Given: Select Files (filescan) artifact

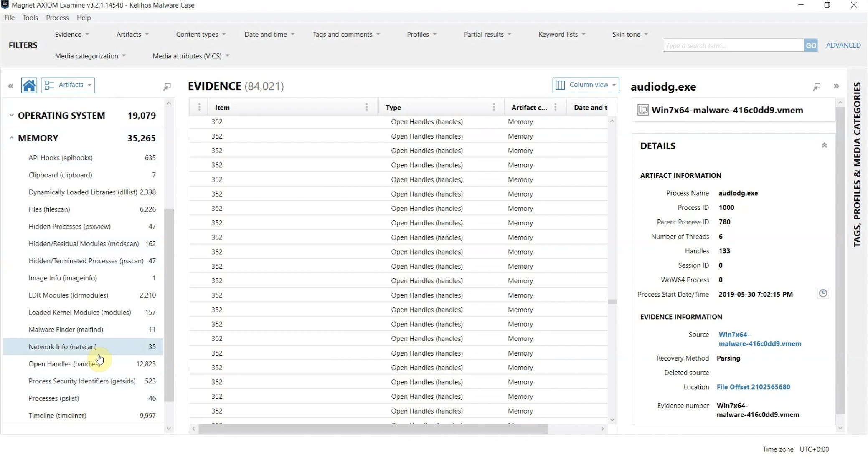Looking at the screenshot, I should 83,209.
